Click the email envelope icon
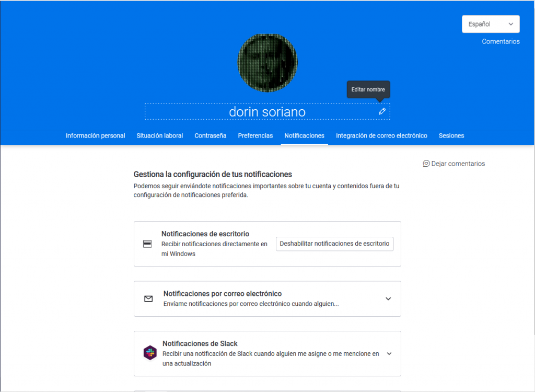Viewport: 535px width, 392px height. (148, 299)
